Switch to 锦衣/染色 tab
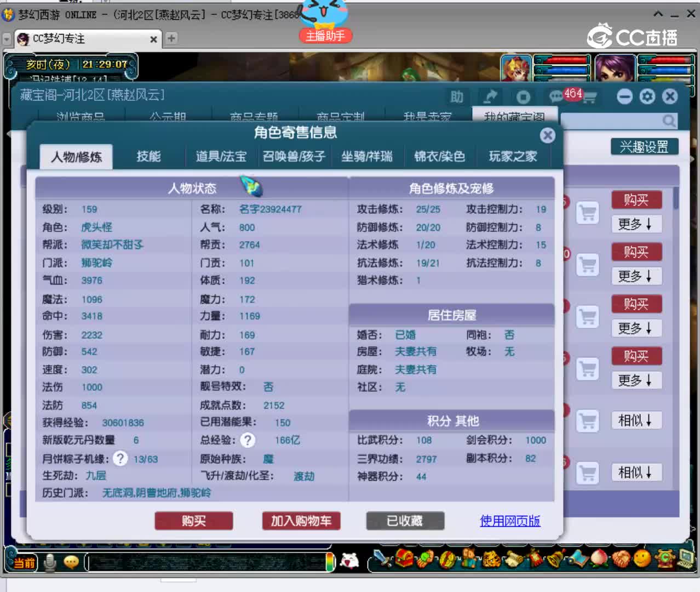 (x=439, y=157)
